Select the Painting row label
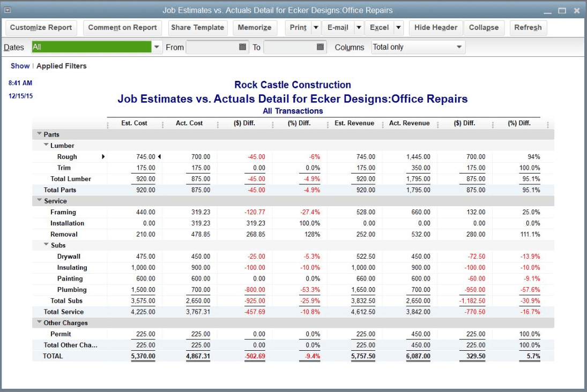 pyautogui.click(x=70, y=278)
